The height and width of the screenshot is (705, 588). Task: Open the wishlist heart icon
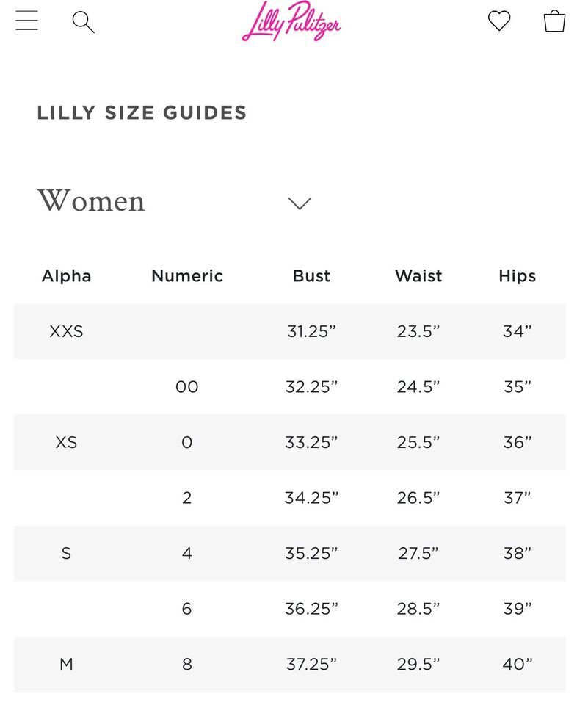[x=499, y=21]
